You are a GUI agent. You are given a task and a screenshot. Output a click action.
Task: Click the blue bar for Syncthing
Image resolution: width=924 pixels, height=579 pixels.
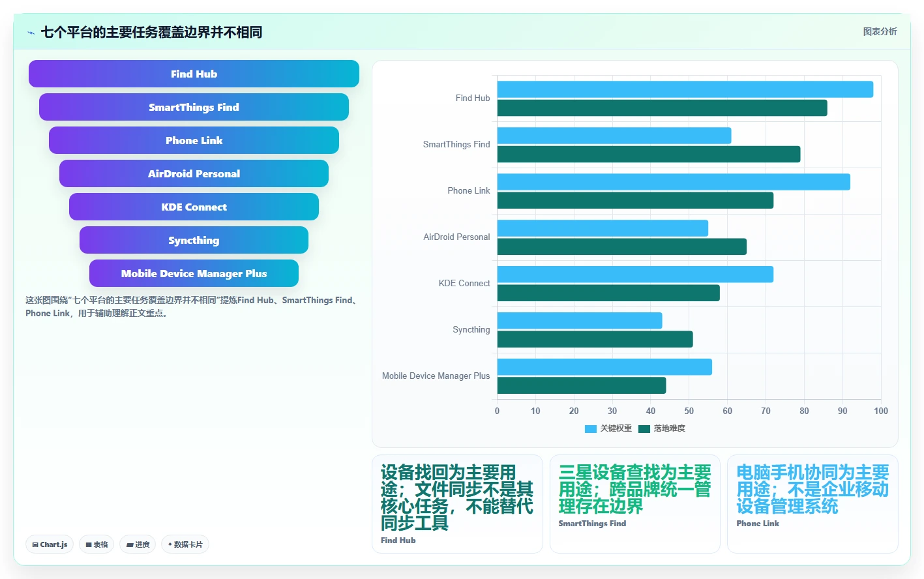[x=580, y=321]
